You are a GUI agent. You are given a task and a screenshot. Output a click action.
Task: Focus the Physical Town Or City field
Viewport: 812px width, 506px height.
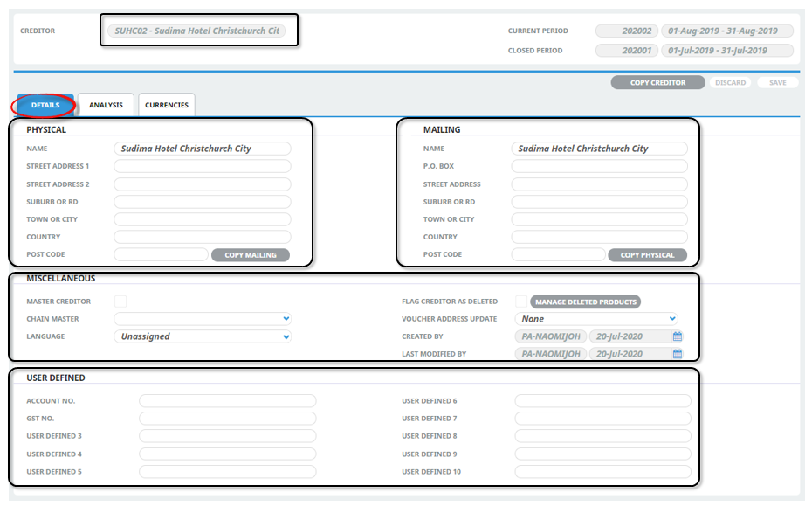click(x=203, y=220)
